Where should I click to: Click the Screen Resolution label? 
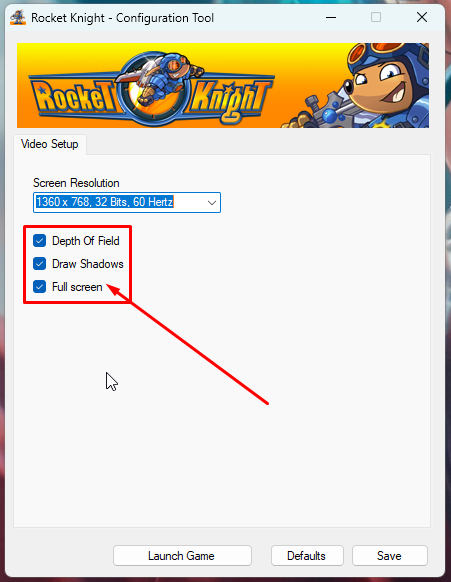click(x=76, y=183)
